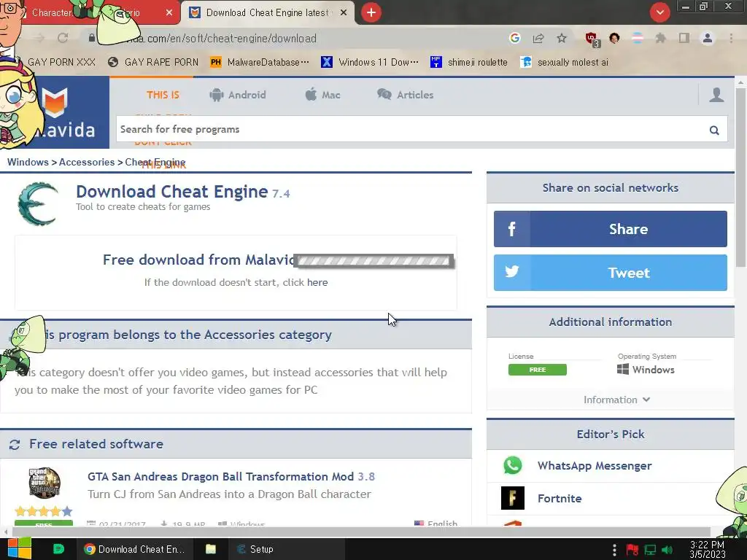This screenshot has height=560, width=747.
Task: Reload the page with the refresh icon
Action: (x=63, y=38)
